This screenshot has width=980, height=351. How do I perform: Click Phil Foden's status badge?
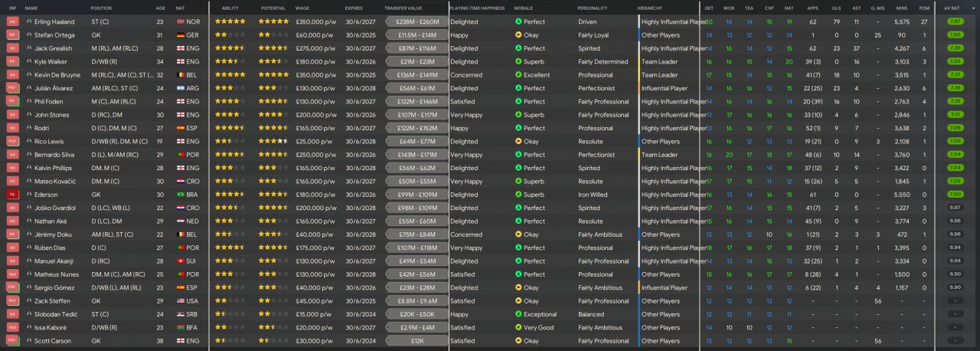(x=12, y=101)
